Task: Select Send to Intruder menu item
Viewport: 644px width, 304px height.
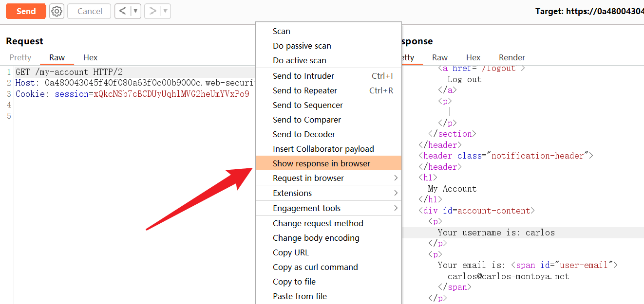Action: pyautogui.click(x=303, y=76)
